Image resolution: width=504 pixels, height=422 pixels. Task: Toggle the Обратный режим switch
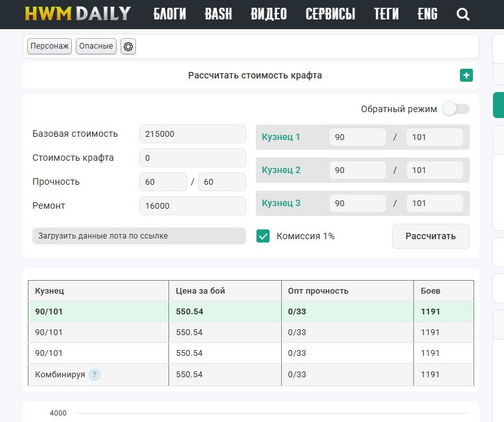click(455, 109)
